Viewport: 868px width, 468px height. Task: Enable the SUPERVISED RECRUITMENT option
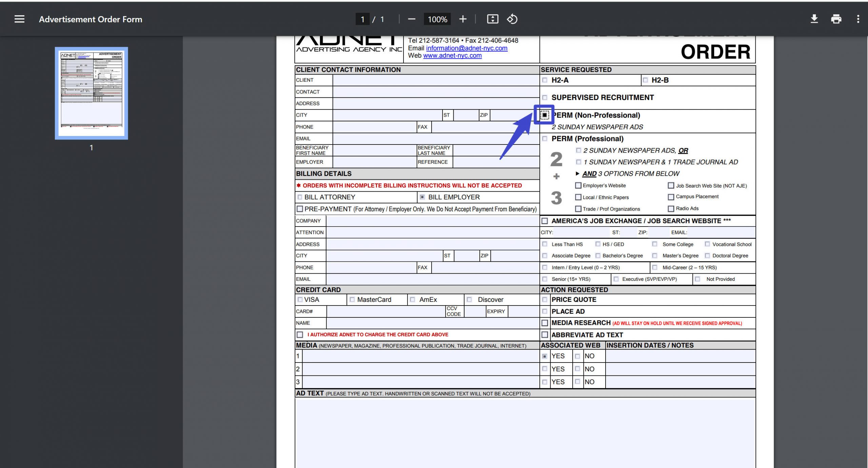pos(545,97)
